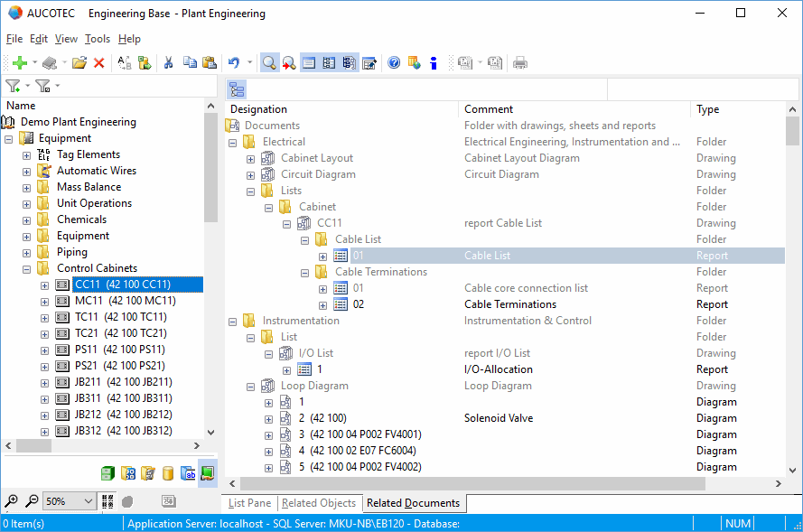This screenshot has width=803, height=532.
Task: Click the Designation column header
Action: [258, 109]
